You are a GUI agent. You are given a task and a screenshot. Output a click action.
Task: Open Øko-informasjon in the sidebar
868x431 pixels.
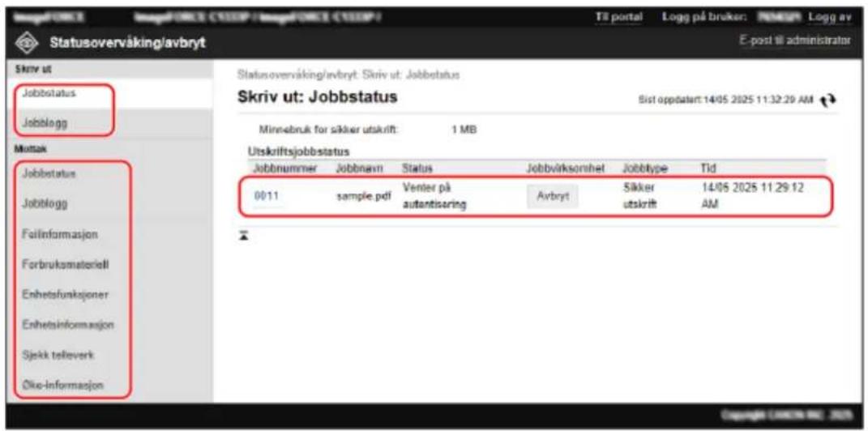click(62, 385)
